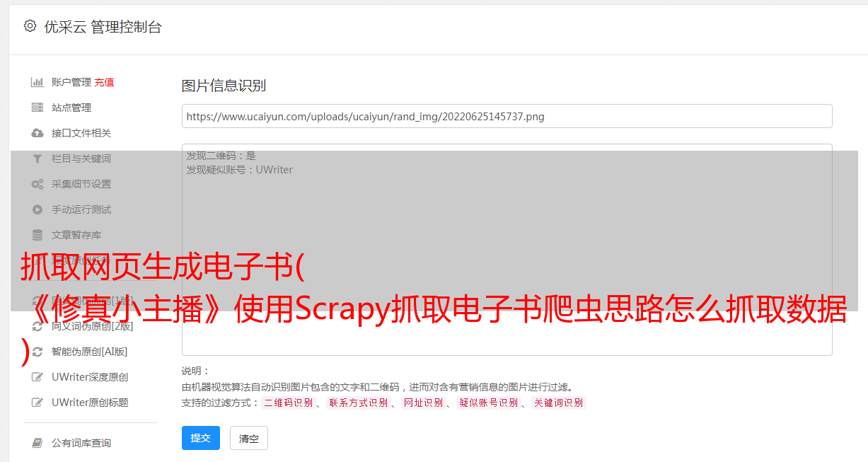Select the 发现二维码：是 result line
The image size is (868, 462).
221,156
